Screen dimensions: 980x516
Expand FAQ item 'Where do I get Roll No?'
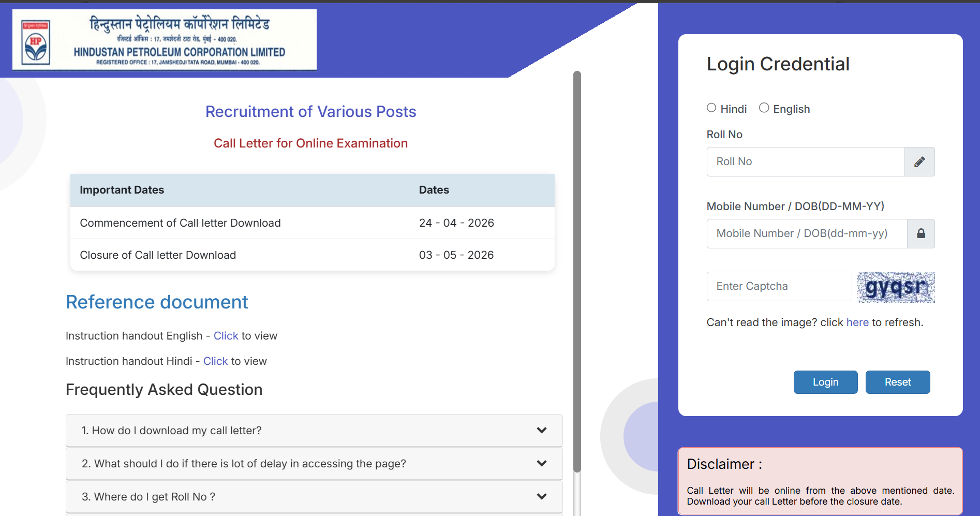313,496
